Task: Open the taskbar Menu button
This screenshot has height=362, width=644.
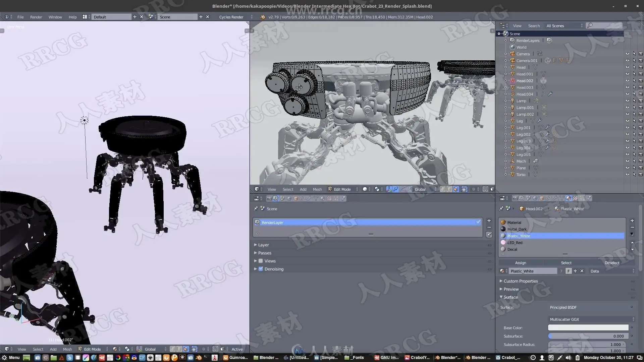Action: [x=11, y=358]
